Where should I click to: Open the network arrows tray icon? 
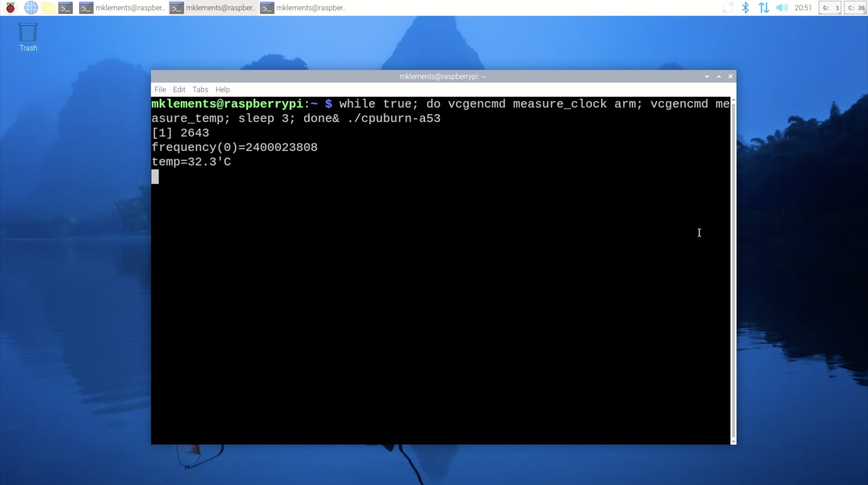(x=764, y=7)
